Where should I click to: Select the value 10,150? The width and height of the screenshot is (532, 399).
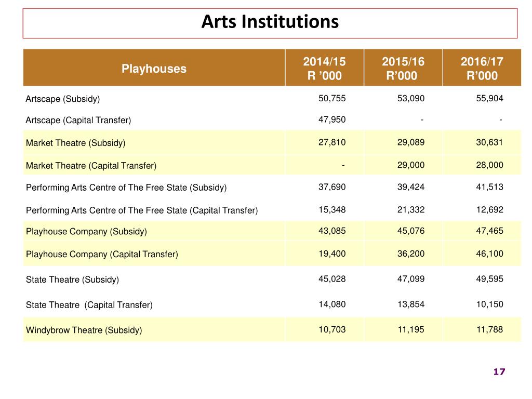(x=489, y=304)
